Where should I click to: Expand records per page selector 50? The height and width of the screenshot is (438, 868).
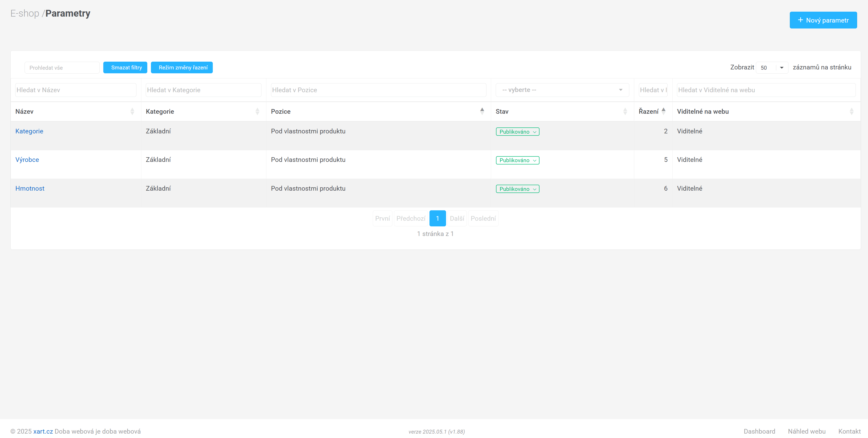tap(772, 67)
